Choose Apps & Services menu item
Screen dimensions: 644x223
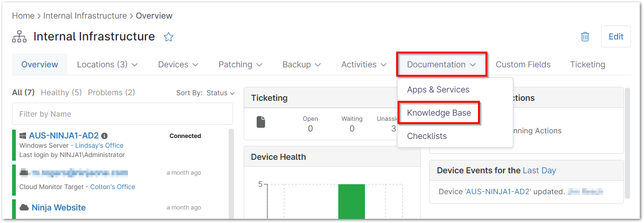click(x=438, y=90)
